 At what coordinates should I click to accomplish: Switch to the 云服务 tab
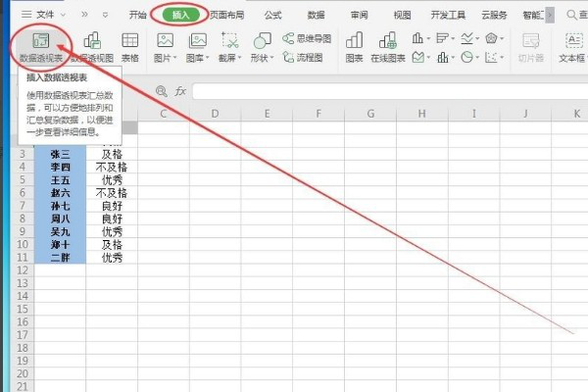pos(494,15)
